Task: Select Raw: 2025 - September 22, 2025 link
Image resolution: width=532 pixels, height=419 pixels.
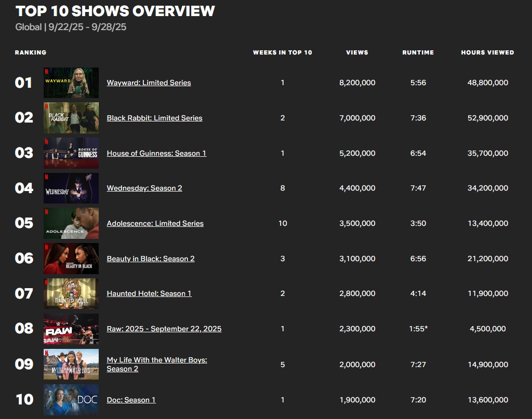Action: click(164, 329)
